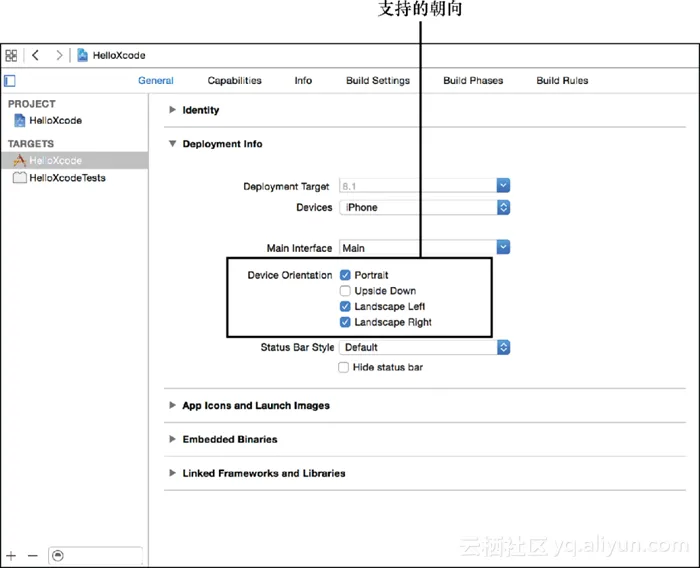Click the Main Interface text field
The height and width of the screenshot is (568, 700).
418,247
